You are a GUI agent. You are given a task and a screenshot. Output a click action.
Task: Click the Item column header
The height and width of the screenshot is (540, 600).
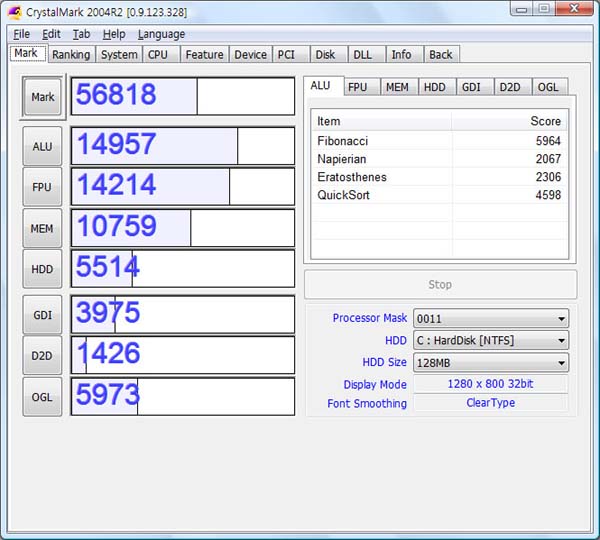click(382, 121)
